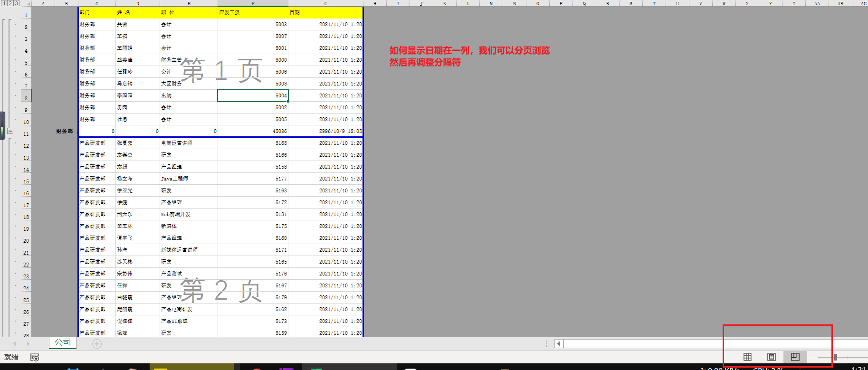The width and height of the screenshot is (868, 370).
Task: Select the cell with 大区财务
Action: pos(189,84)
